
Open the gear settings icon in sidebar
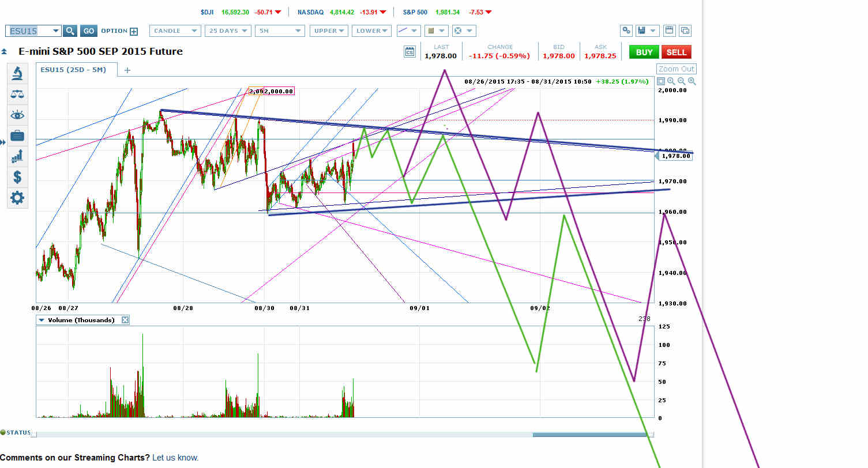17,198
